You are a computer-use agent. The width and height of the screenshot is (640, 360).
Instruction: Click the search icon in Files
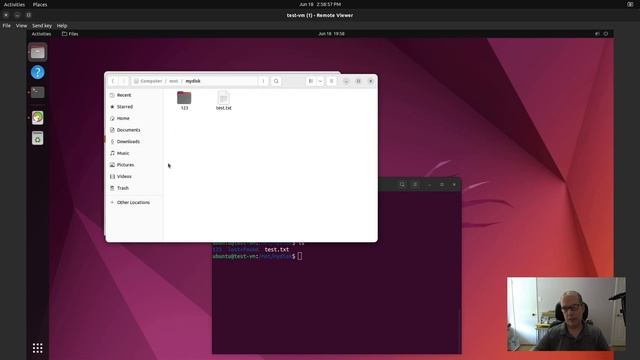[x=276, y=81]
